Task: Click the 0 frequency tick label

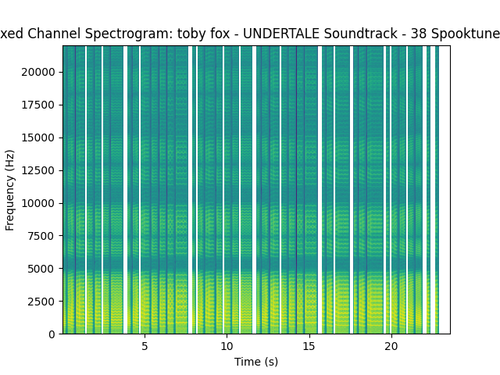Action: click(52, 334)
